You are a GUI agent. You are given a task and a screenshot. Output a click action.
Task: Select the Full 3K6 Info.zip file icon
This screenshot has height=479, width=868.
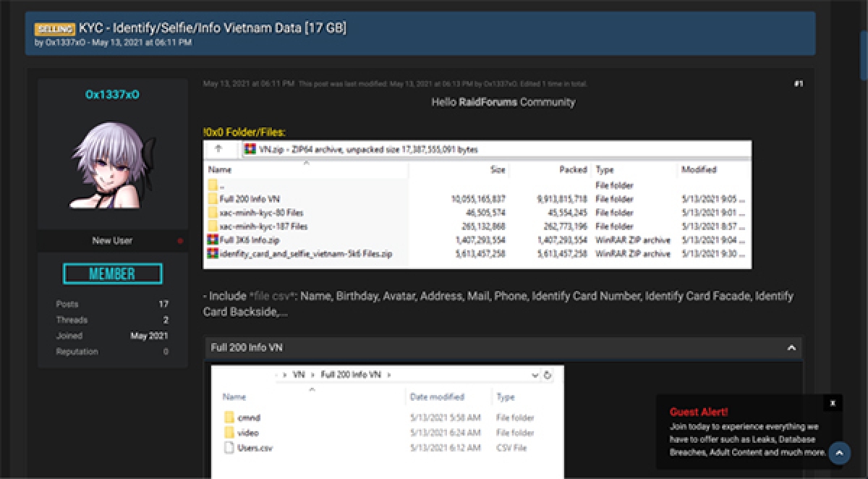point(213,240)
